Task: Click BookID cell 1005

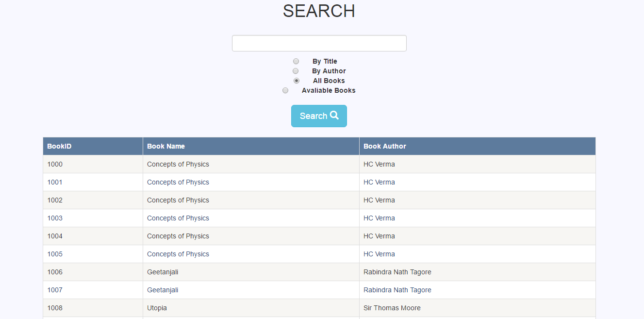Action: pos(93,254)
